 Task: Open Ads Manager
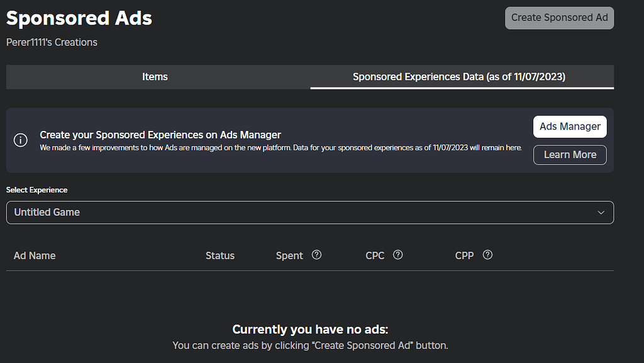click(x=570, y=126)
